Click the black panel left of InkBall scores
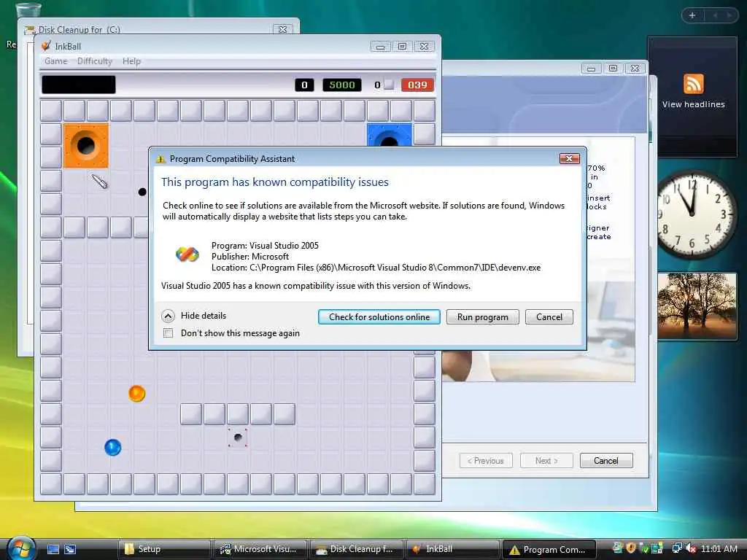 [79, 85]
